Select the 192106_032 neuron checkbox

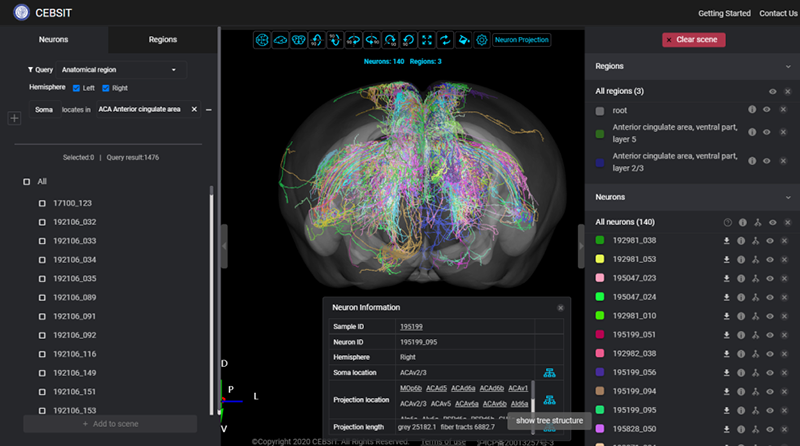click(42, 222)
